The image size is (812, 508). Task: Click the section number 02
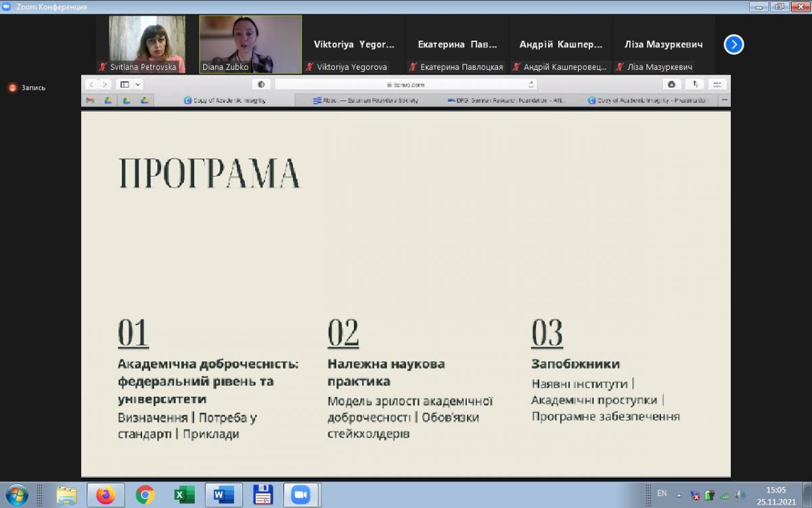tap(343, 332)
